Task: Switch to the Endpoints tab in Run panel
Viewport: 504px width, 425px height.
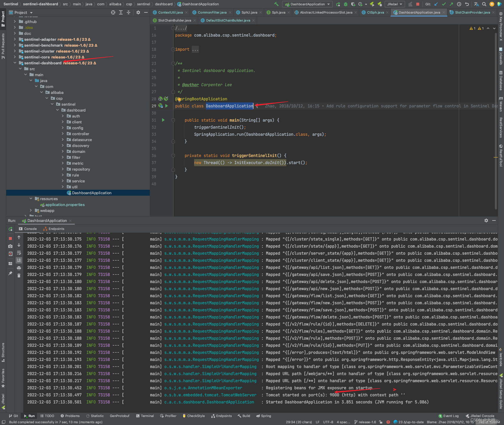Action: click(x=54, y=229)
